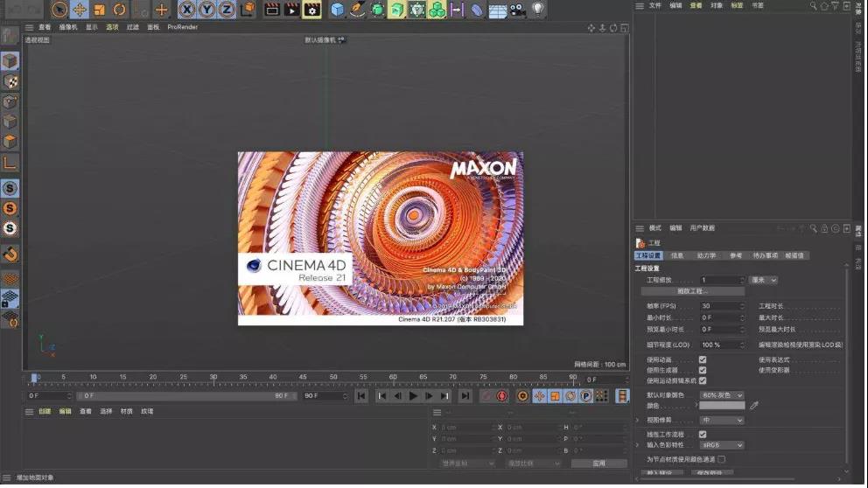The width and height of the screenshot is (868, 488).
Task: Switch to 信息 tab in attributes
Action: tap(677, 255)
